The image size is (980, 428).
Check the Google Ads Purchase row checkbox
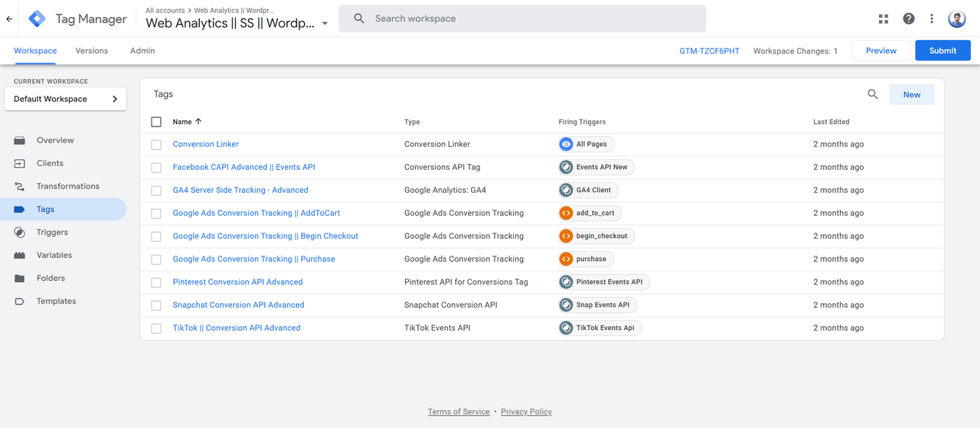pyautogui.click(x=156, y=259)
